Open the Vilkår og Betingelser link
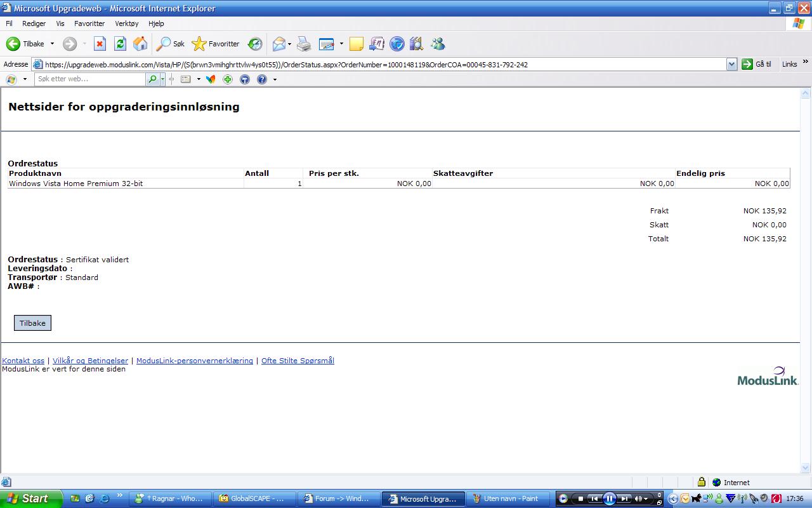Screen dimensions: 812x508 90,361
